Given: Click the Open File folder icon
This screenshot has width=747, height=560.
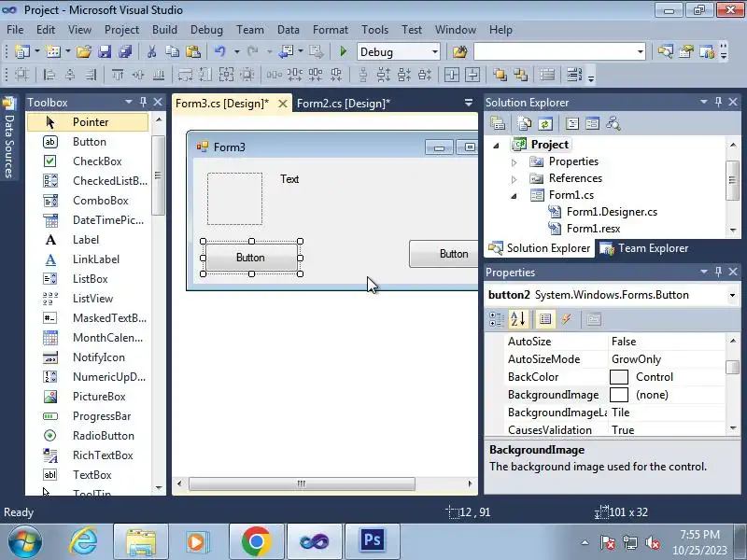Looking at the screenshot, I should tap(84, 51).
